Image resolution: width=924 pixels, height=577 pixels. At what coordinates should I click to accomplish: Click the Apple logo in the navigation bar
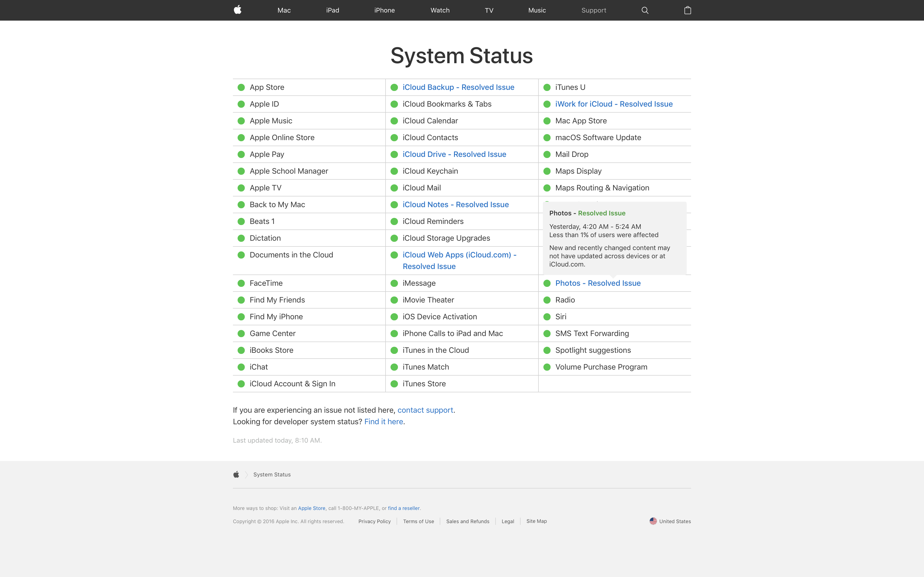point(237,10)
